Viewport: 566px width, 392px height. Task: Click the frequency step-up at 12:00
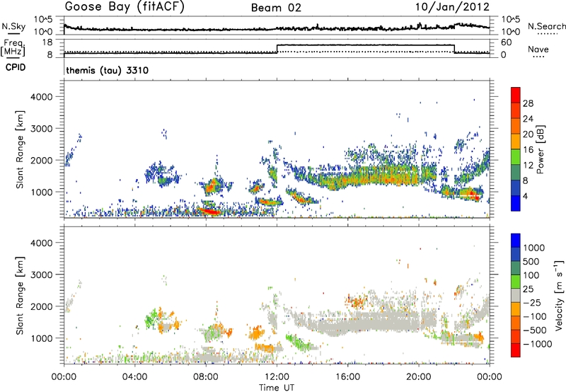click(277, 49)
